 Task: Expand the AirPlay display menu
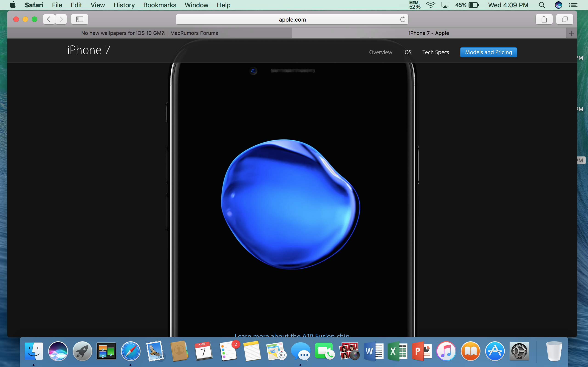coord(445,5)
